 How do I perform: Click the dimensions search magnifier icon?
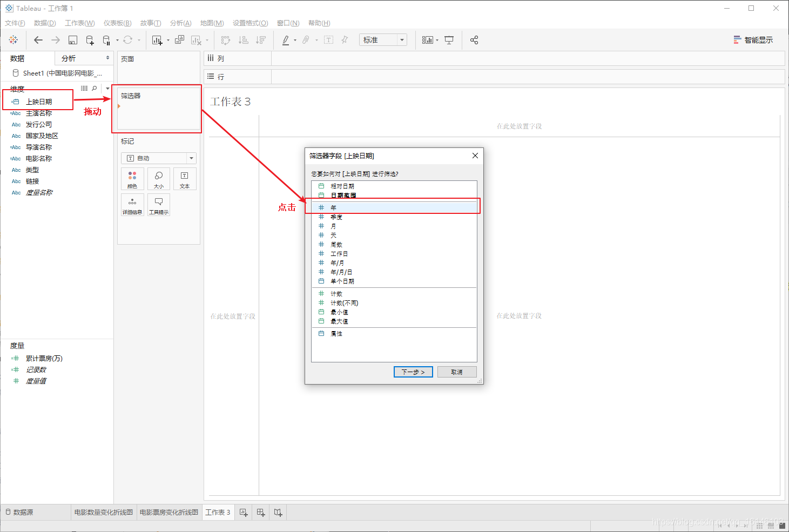(x=95, y=88)
